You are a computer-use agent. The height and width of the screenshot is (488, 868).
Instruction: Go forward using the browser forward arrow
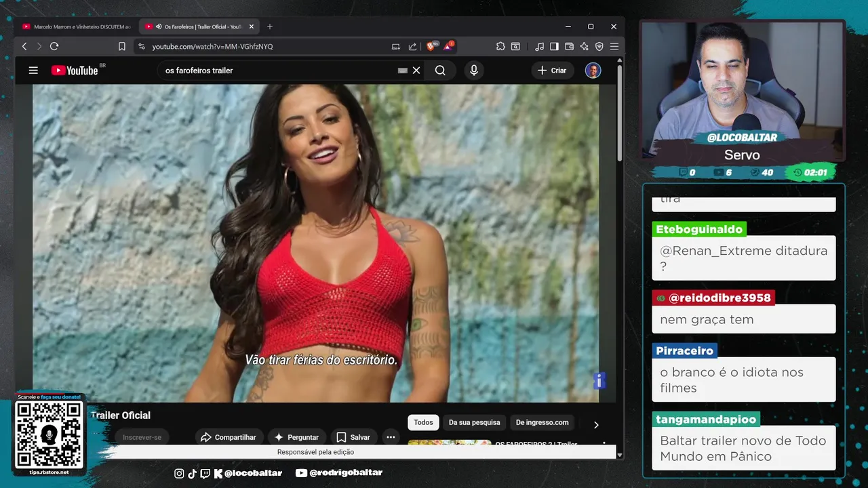39,46
